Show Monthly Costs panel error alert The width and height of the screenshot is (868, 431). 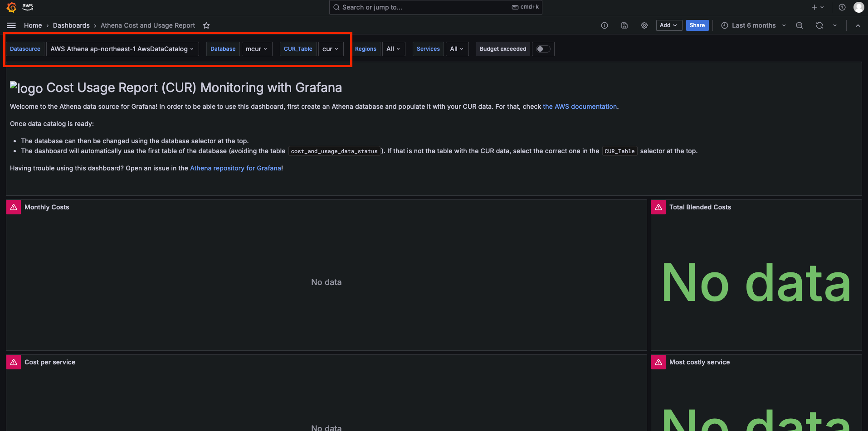click(14, 207)
